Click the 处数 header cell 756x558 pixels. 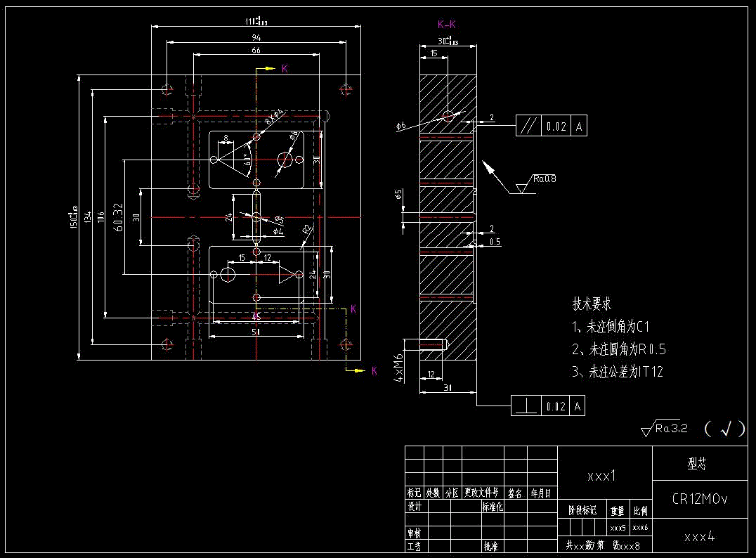pos(433,493)
